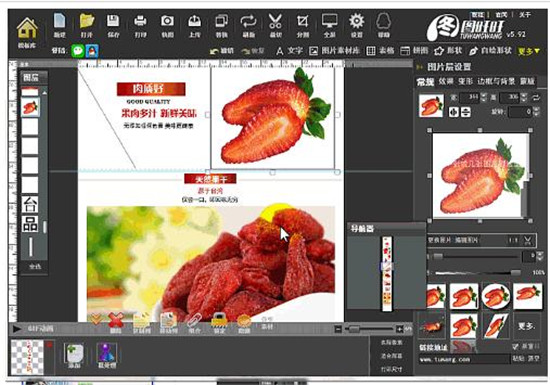Click the login link at top right
550x385 pixels.
[477, 15]
